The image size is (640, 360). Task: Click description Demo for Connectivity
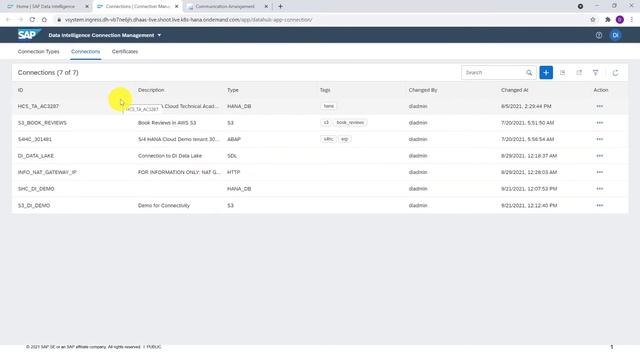164,205
